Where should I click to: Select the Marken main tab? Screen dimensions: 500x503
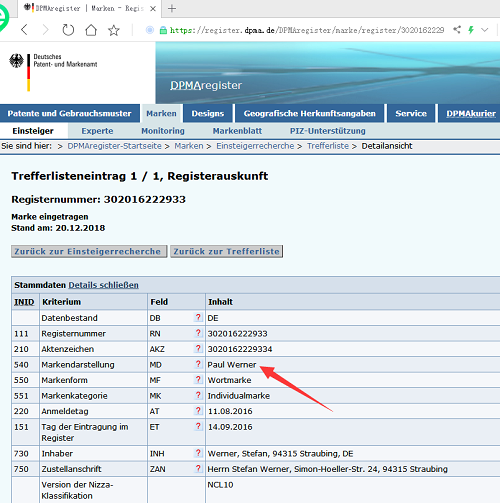click(x=161, y=114)
